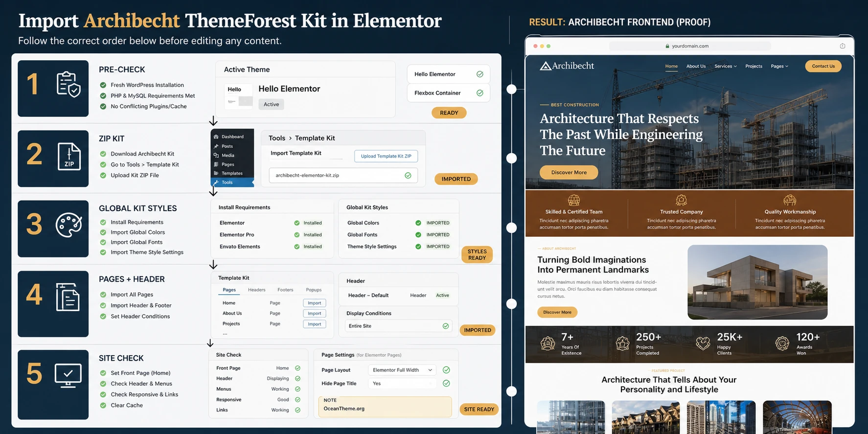Toggle the Front Page Home check in Site Check
The image size is (868, 434).
(x=297, y=368)
